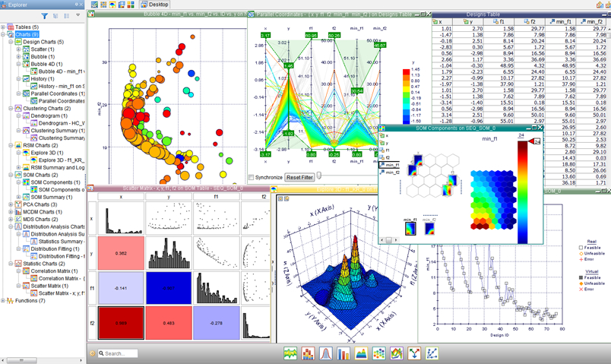Toggle the Real Feasible legend checkbox
This screenshot has width=611, height=364.
coord(579,247)
